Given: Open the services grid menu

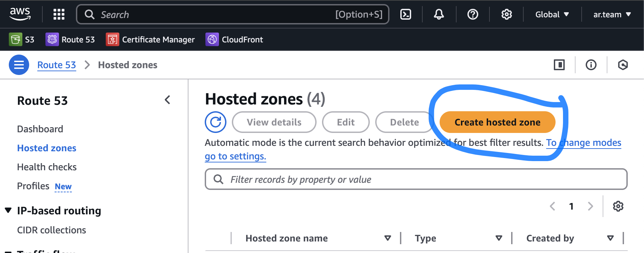Looking at the screenshot, I should [x=59, y=14].
